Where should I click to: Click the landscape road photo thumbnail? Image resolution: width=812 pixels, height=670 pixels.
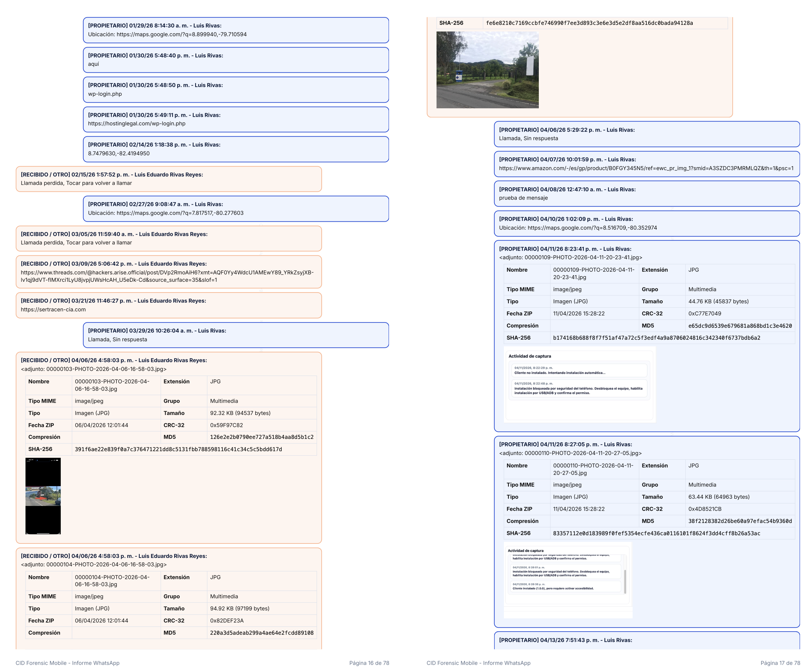(487, 70)
